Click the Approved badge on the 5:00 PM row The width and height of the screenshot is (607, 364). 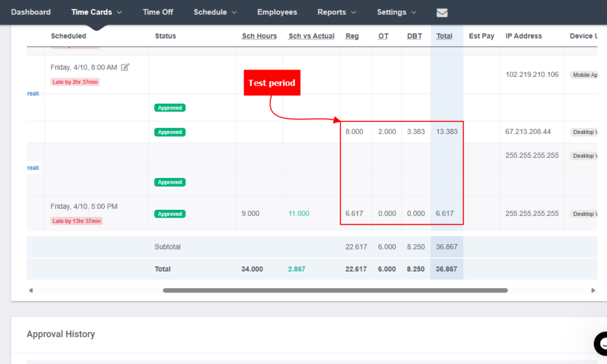(170, 214)
